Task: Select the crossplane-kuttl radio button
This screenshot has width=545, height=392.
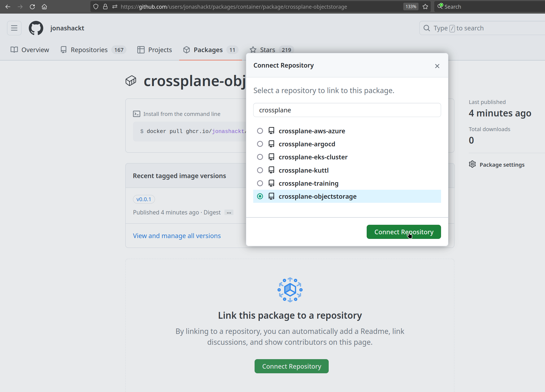Action: click(x=260, y=170)
